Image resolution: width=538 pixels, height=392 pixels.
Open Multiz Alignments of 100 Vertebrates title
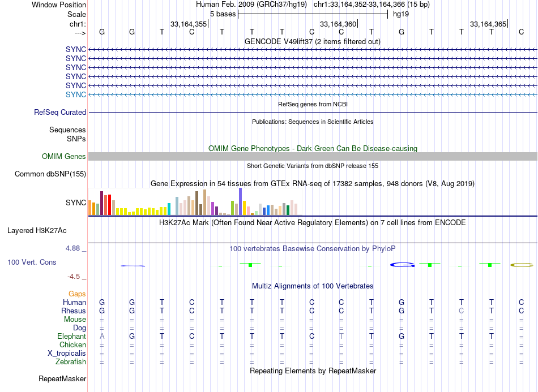pyautogui.click(x=313, y=286)
